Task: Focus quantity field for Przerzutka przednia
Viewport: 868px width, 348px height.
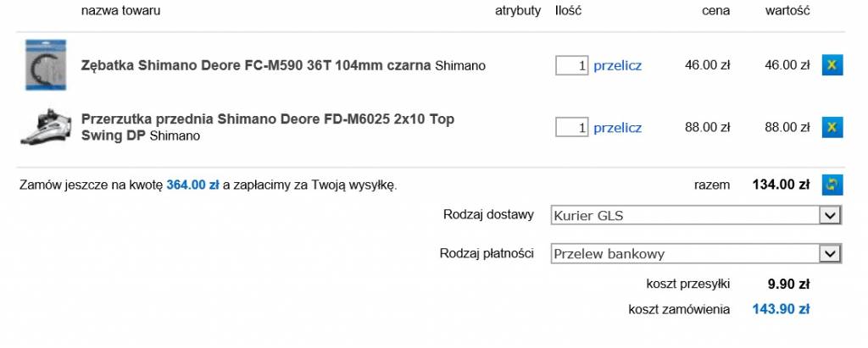Action: (571, 127)
